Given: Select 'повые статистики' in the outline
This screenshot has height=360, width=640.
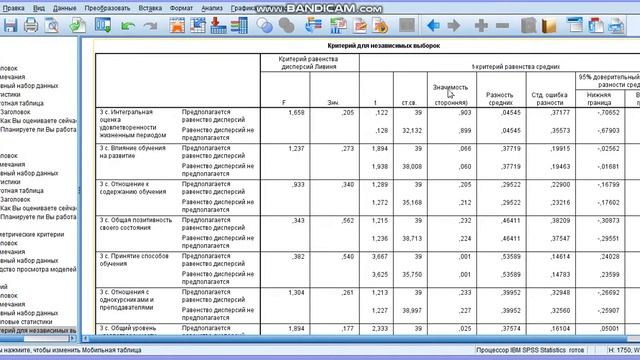Looking at the screenshot, I should 26,322.
